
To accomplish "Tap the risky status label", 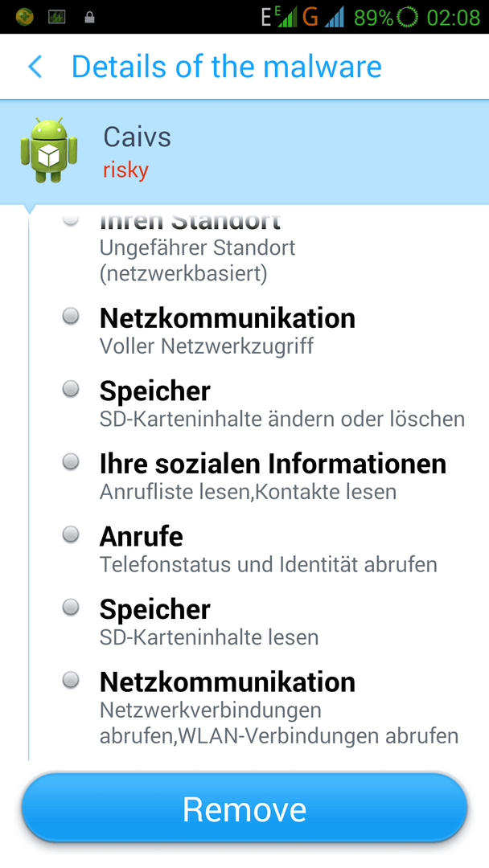I will [x=125, y=170].
